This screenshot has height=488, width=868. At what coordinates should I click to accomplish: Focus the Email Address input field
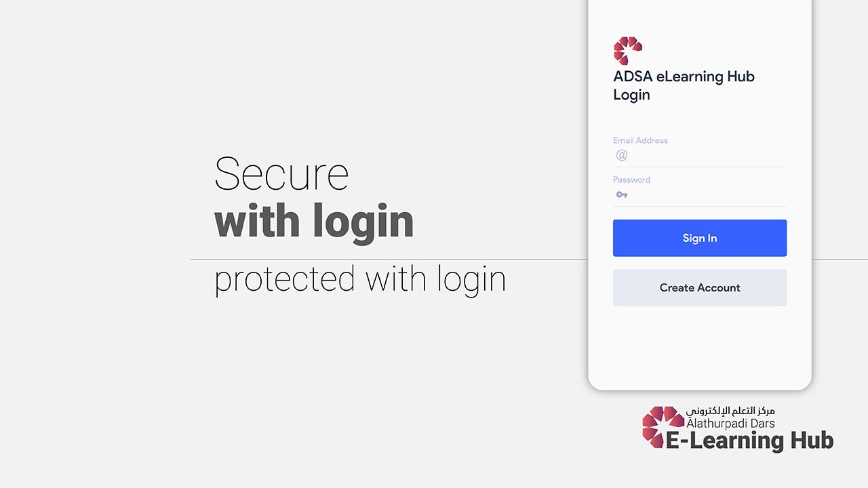pyautogui.click(x=700, y=156)
